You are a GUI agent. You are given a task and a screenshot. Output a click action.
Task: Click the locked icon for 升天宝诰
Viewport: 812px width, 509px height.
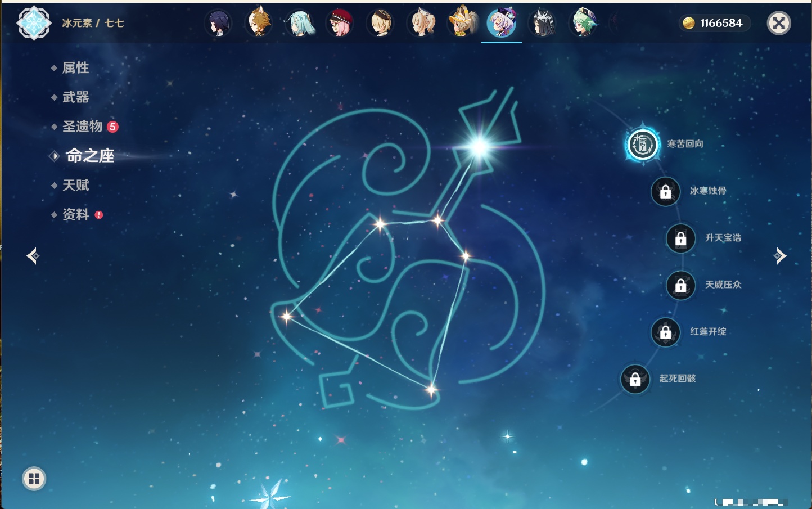pyautogui.click(x=680, y=238)
